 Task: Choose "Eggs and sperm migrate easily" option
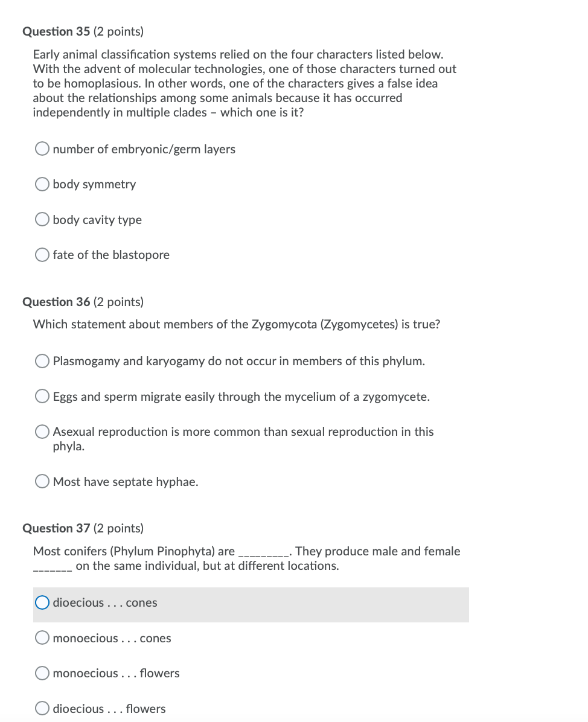(42, 395)
